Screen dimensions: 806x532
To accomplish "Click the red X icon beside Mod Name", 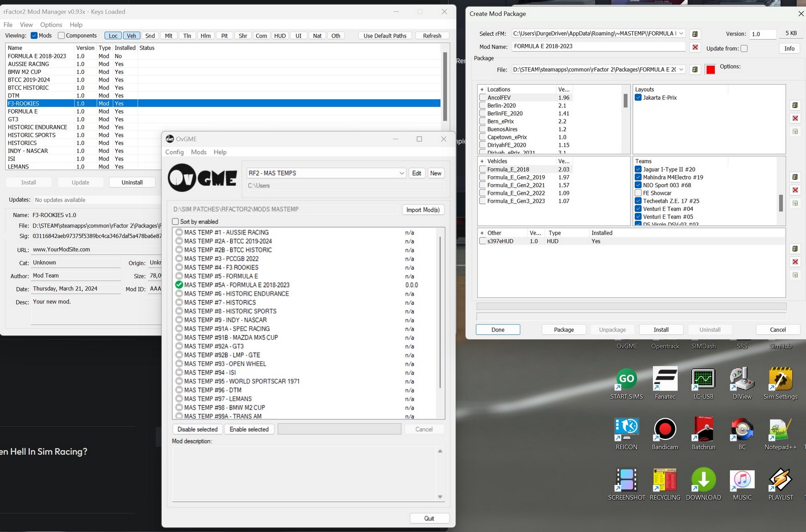I will pos(695,47).
